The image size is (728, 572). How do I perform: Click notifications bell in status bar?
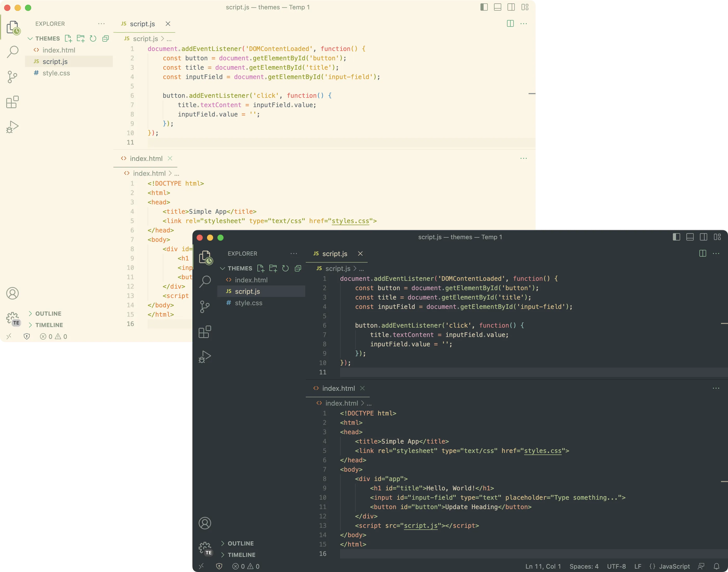coord(716,566)
